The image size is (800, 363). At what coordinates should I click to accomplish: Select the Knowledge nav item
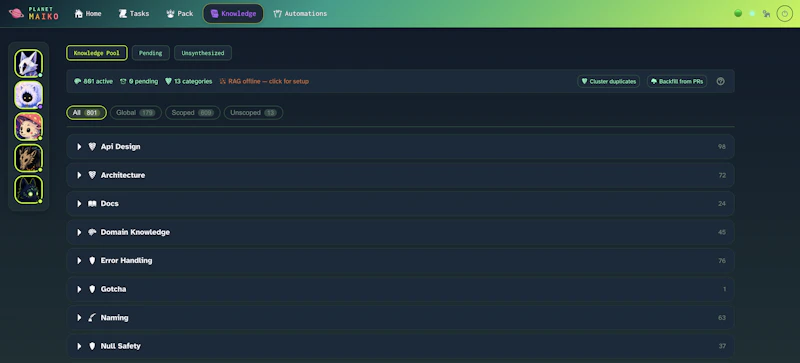(x=233, y=14)
